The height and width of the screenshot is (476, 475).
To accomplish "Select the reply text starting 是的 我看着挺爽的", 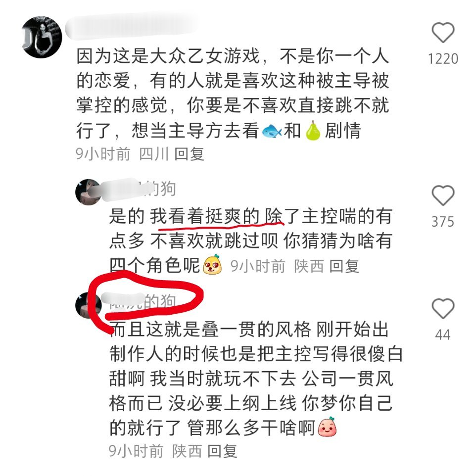I will point(250,240).
